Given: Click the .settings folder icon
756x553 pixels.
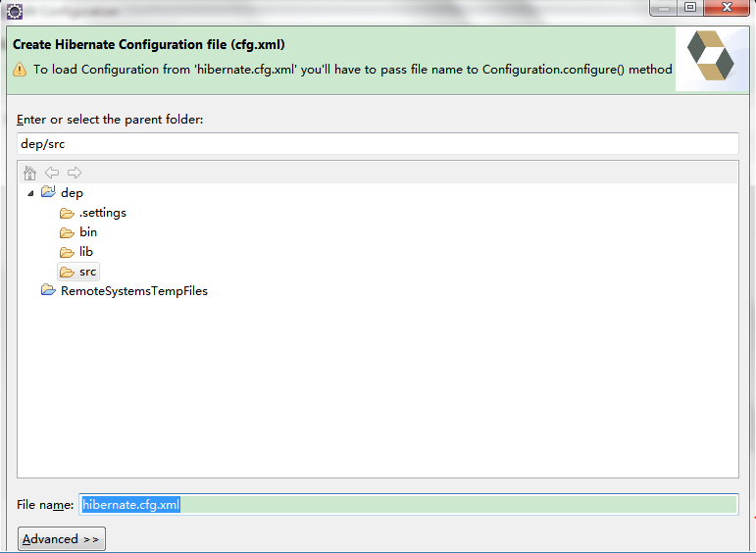Looking at the screenshot, I should tap(67, 213).
